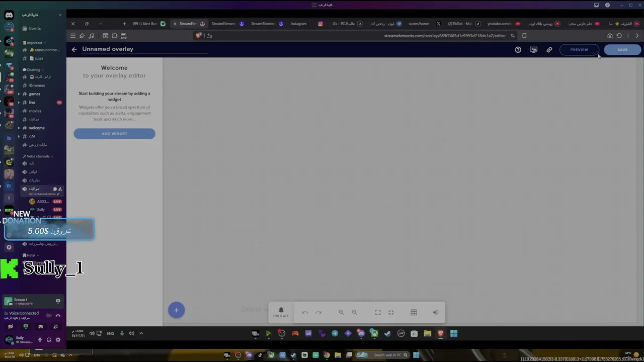Click the ADD WIDGET button
This screenshot has width=644, height=362.
(114, 134)
